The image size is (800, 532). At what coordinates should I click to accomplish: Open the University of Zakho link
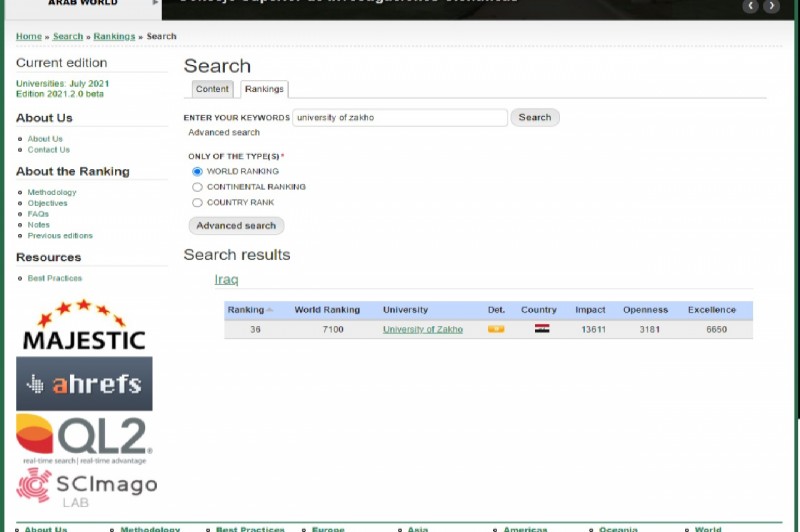(x=422, y=329)
